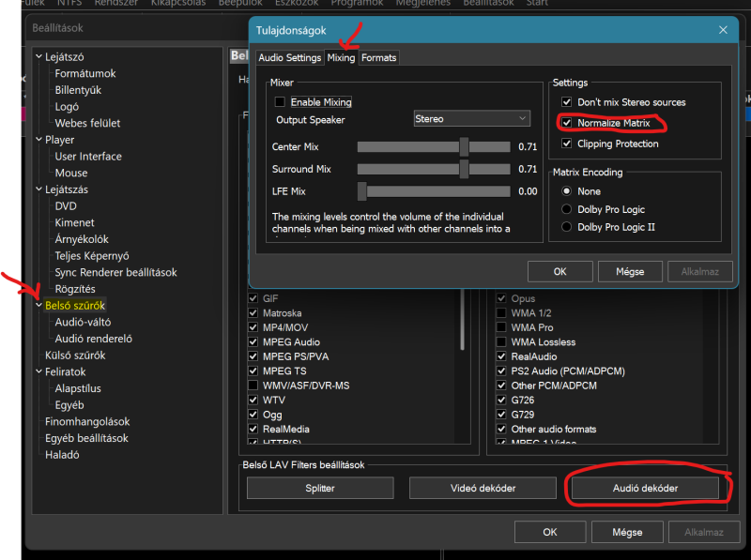Select Kimenet tree item
Screen dimensions: 751x560
pyautogui.click(x=75, y=222)
